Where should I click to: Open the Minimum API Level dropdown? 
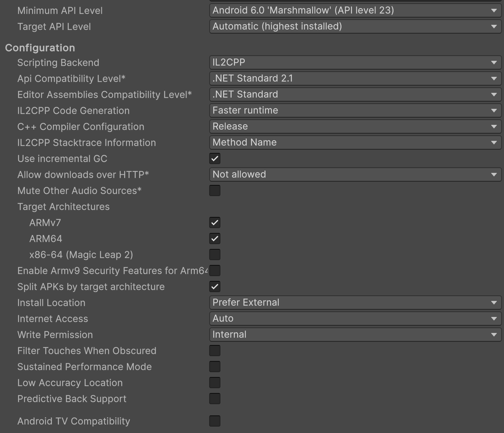[x=355, y=10]
